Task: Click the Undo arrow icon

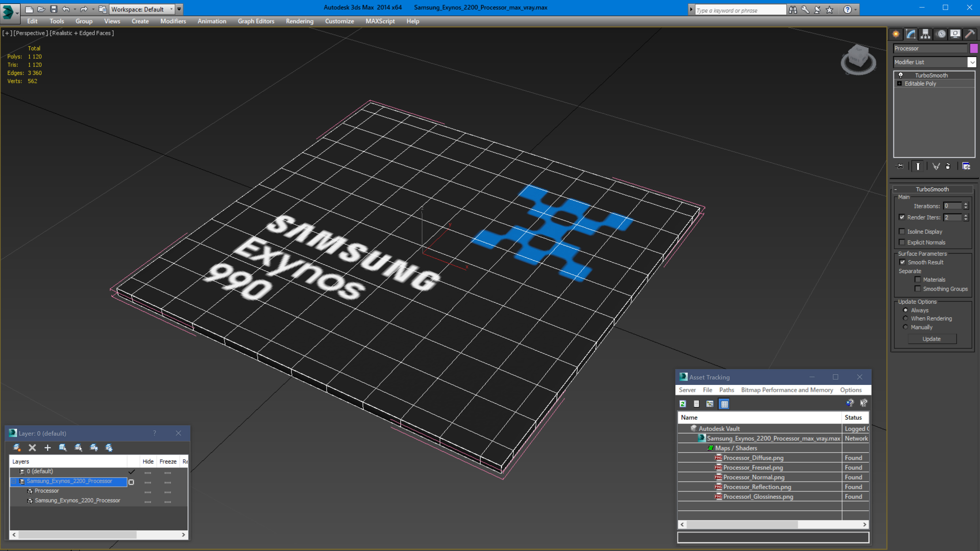Action: click(x=66, y=9)
